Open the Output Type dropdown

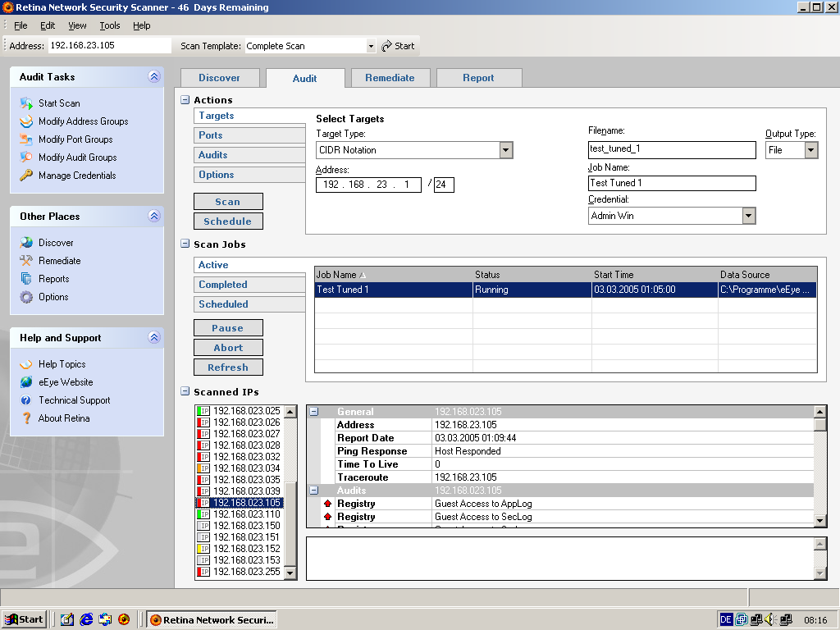pos(811,150)
